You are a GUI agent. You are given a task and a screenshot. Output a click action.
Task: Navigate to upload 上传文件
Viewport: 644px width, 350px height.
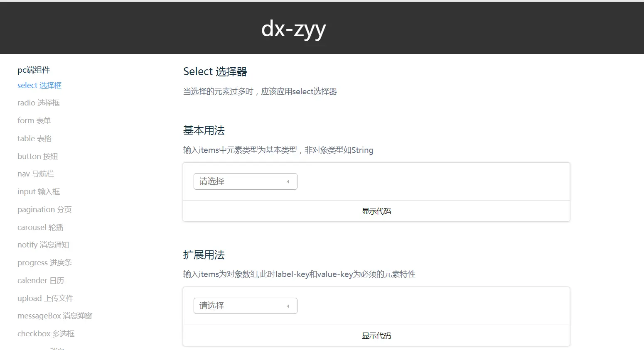[x=45, y=299]
